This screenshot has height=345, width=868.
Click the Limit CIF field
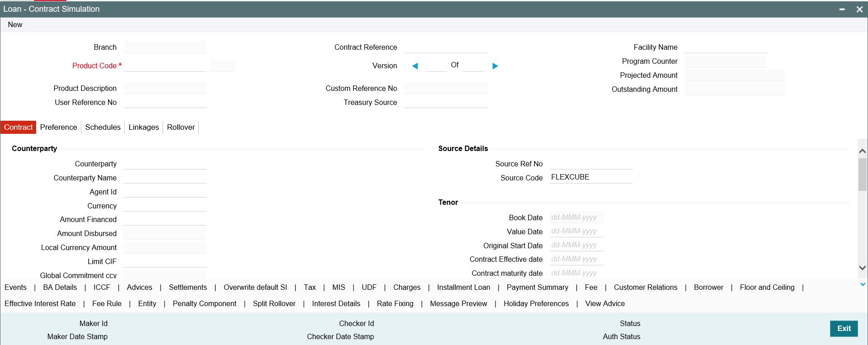pos(165,261)
